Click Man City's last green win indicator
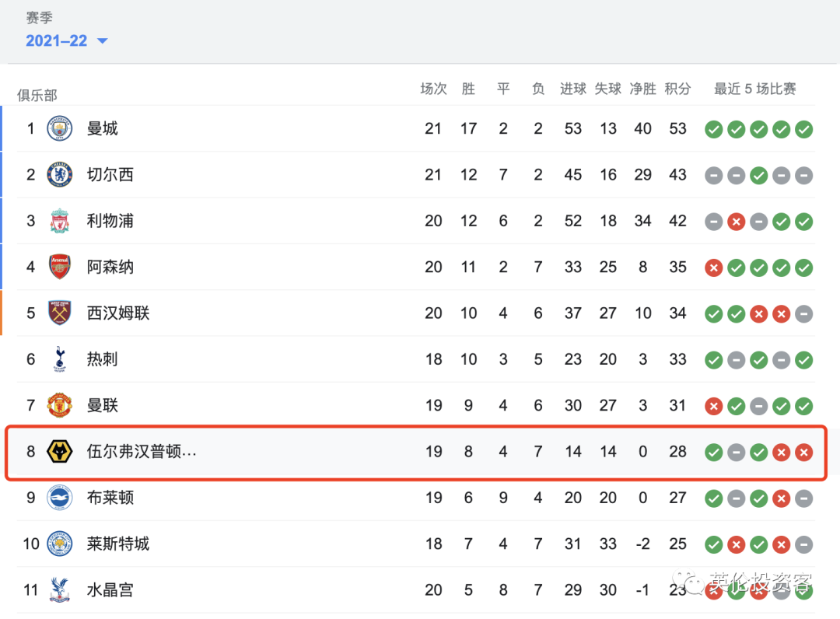 tap(804, 129)
